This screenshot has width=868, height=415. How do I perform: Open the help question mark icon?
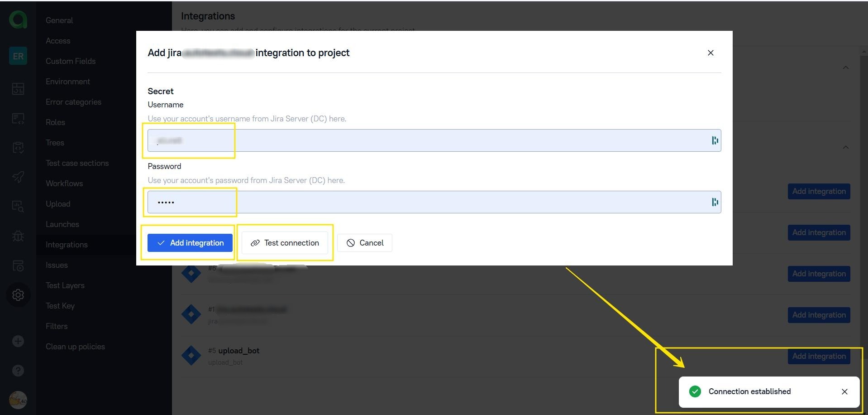point(18,371)
